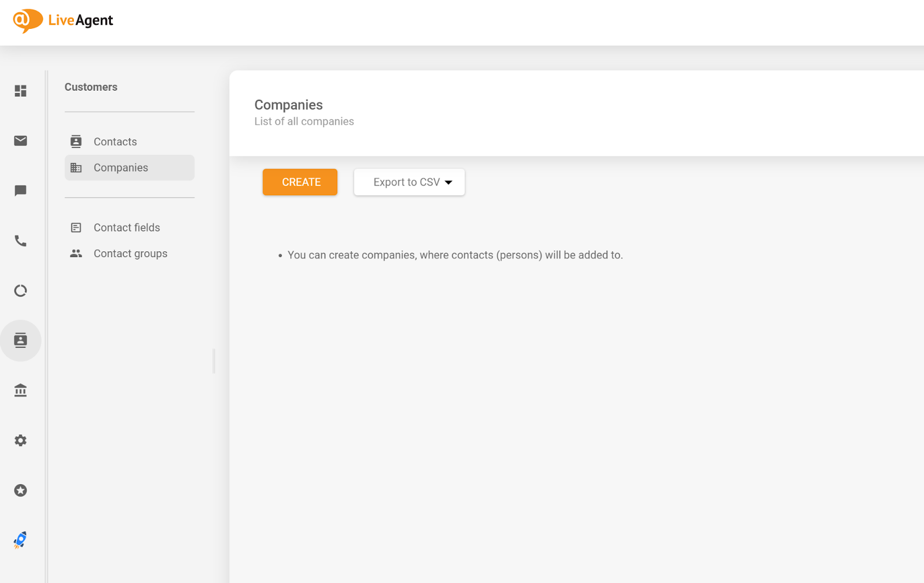Open Configuration via the gear icon
Screen dimensions: 924x583
(x=21, y=441)
